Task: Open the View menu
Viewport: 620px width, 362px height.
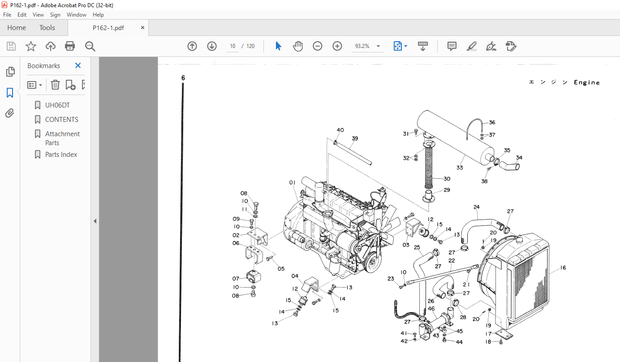Action: coord(38,15)
